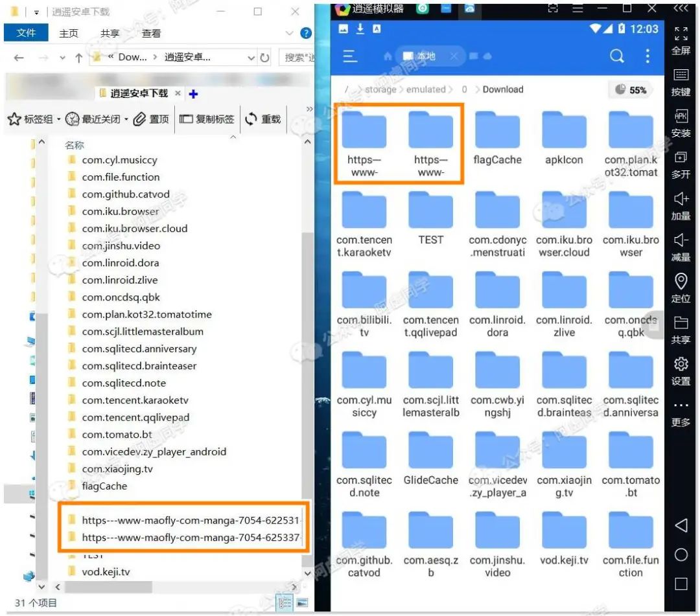Image resolution: width=700 pixels, height=616 pixels.
Task: Open the hamburger menu in file manager
Action: pos(350,56)
